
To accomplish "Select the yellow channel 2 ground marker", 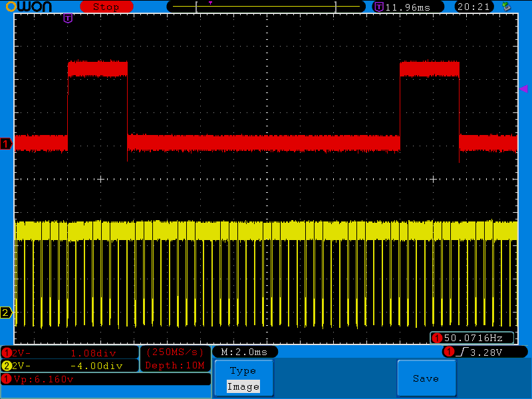I will (x=6, y=313).
